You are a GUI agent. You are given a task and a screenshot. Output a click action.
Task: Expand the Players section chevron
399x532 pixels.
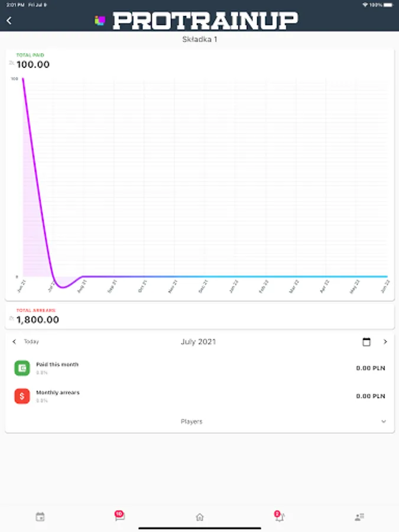pyautogui.click(x=384, y=421)
